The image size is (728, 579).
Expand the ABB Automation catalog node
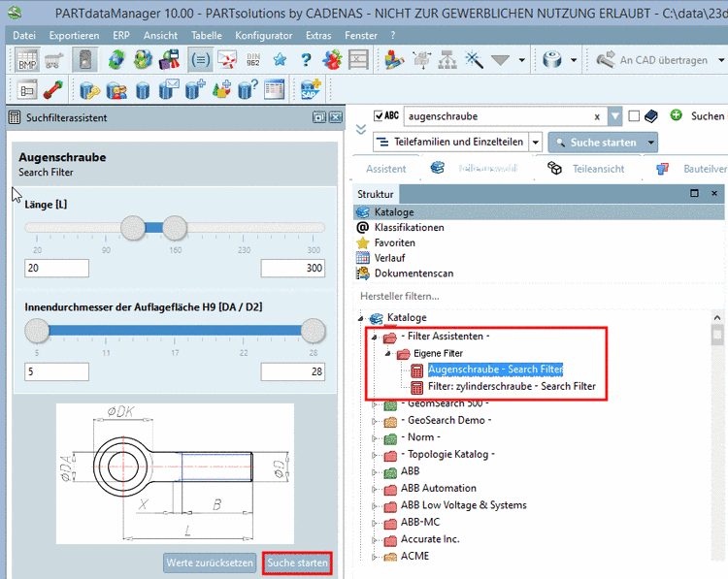375,489
